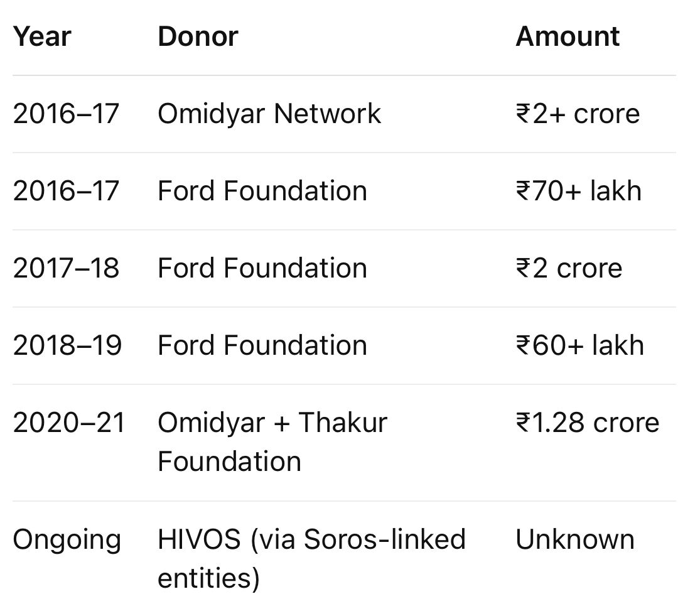Click the Amount column header
Screen dimensions: 678x616
568,36
